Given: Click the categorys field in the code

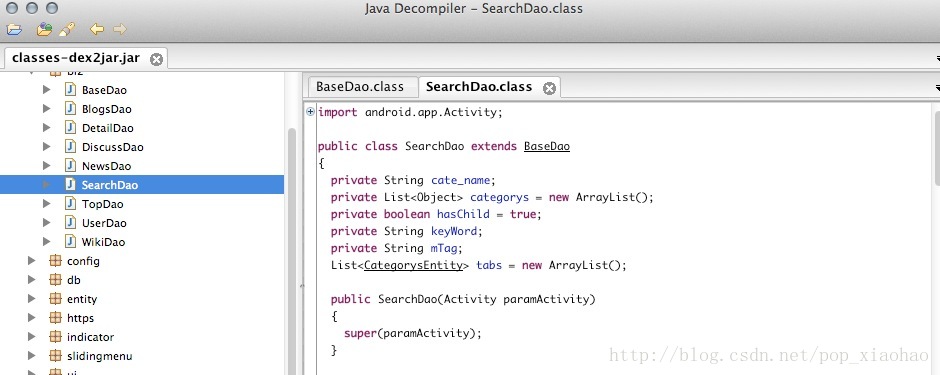Looking at the screenshot, I should (499, 197).
